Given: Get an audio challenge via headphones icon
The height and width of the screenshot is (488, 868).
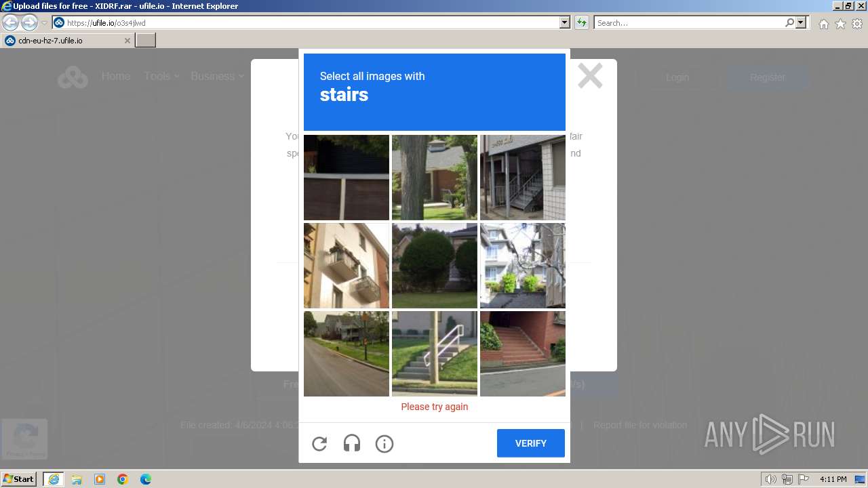Looking at the screenshot, I should point(352,444).
